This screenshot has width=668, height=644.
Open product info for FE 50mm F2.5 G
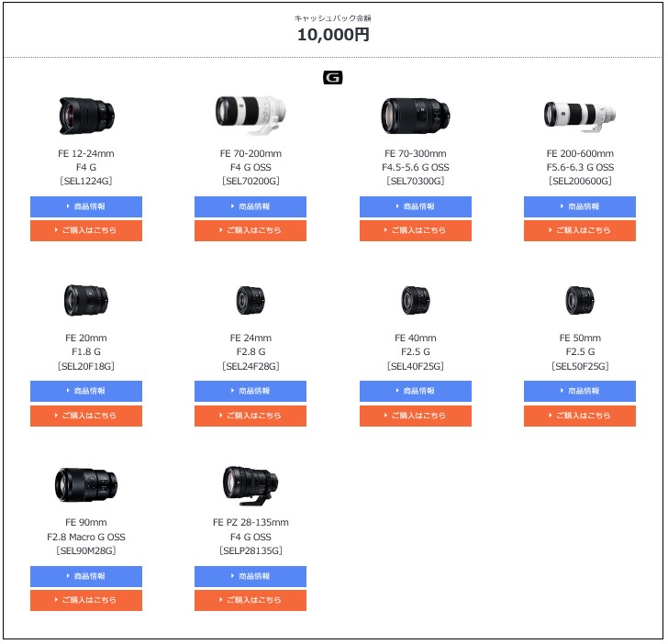(580, 391)
